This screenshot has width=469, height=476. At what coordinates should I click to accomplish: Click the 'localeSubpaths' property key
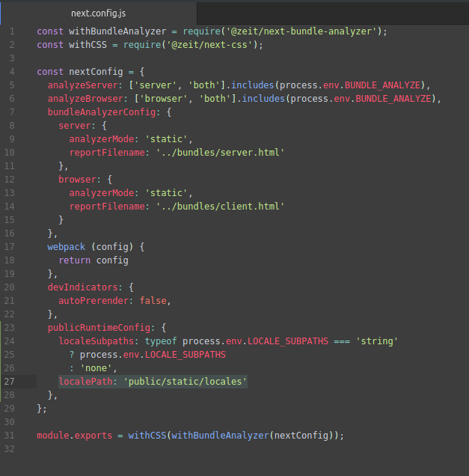pyautogui.click(x=96, y=341)
